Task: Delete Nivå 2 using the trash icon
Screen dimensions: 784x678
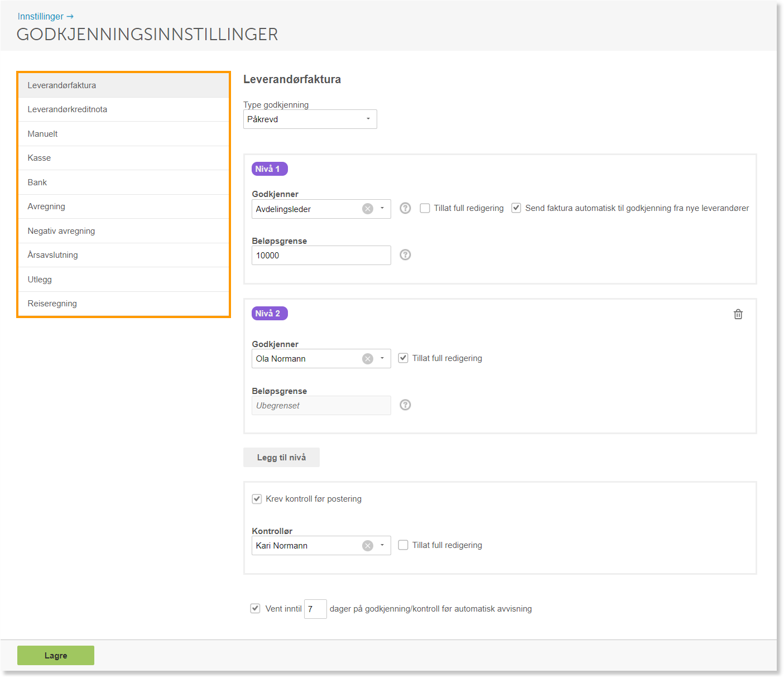Action: (x=738, y=314)
